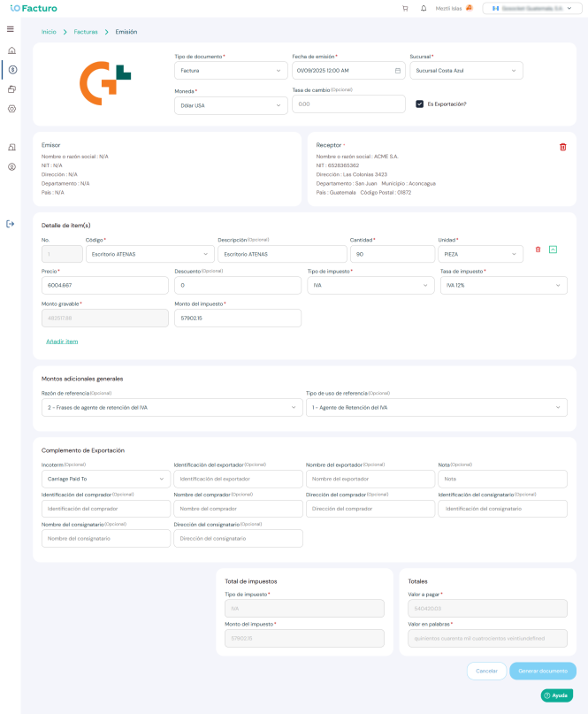Viewport: 588px width, 714px height.
Task: Click the Tasa de cambio input field
Action: 348,104
